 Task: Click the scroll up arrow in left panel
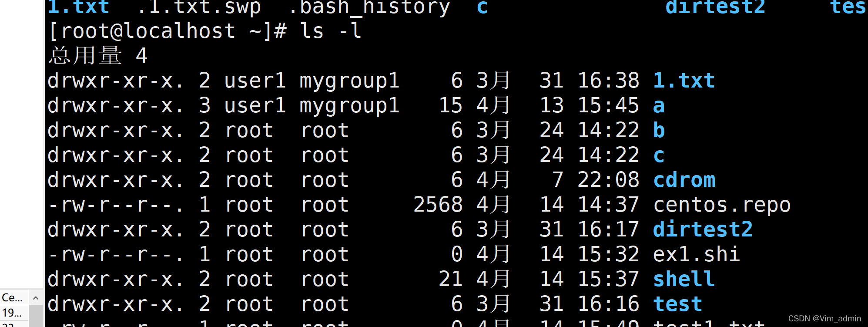36,298
